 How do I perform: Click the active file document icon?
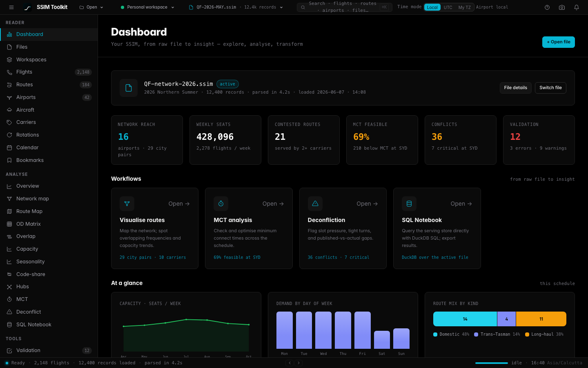[129, 88]
